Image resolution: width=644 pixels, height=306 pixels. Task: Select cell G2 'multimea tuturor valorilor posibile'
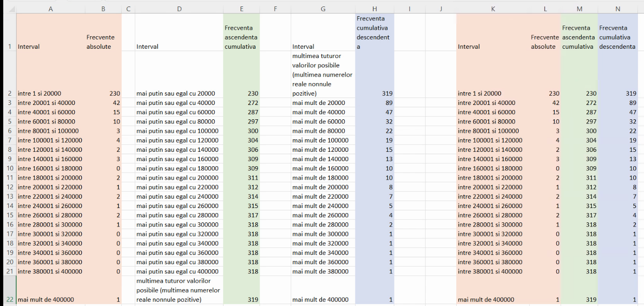[323, 74]
